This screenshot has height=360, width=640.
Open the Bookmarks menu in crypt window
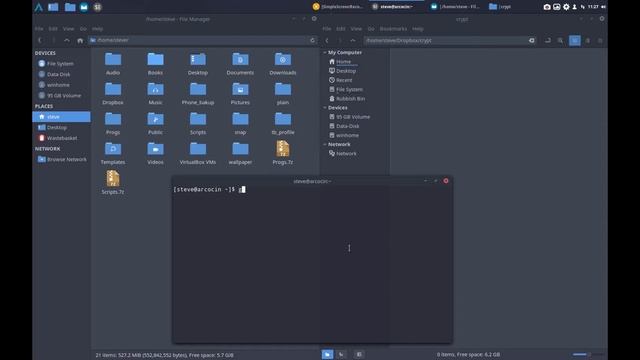tap(393, 29)
